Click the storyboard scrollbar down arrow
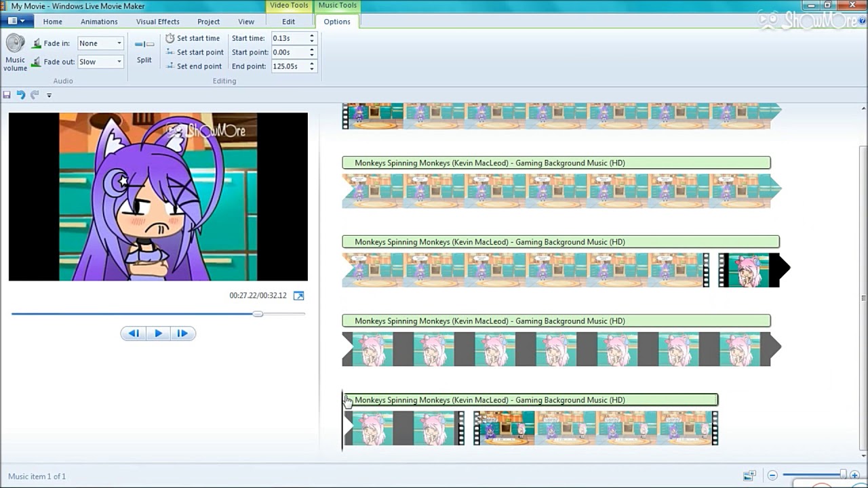 (863, 456)
